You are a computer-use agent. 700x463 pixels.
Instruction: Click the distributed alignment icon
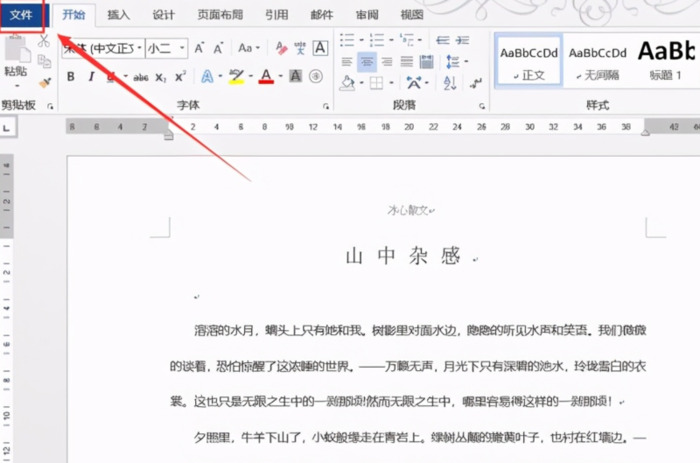tap(427, 62)
